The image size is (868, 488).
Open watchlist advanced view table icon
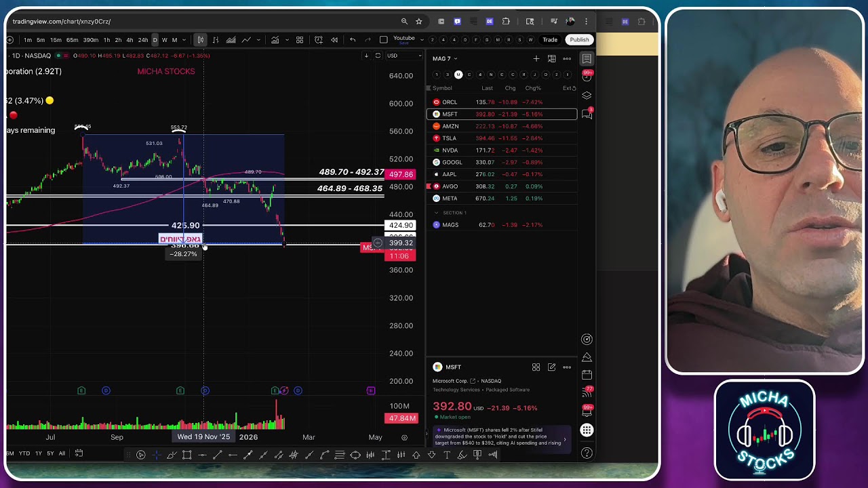tap(552, 59)
